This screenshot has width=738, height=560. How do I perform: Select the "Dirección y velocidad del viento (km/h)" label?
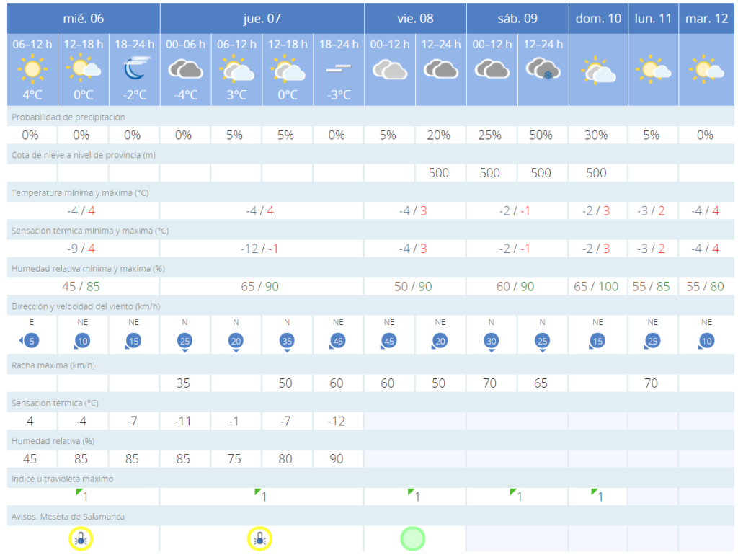[86, 306]
